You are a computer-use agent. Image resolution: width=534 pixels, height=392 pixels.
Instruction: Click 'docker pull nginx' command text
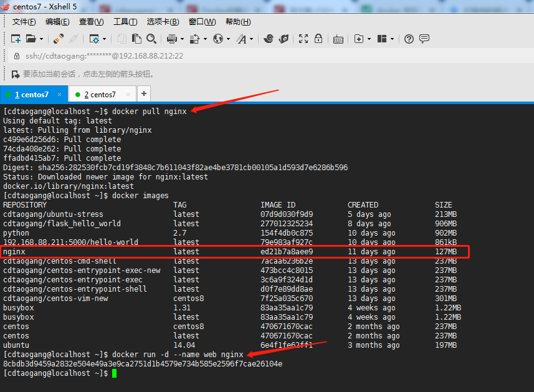click(x=150, y=112)
